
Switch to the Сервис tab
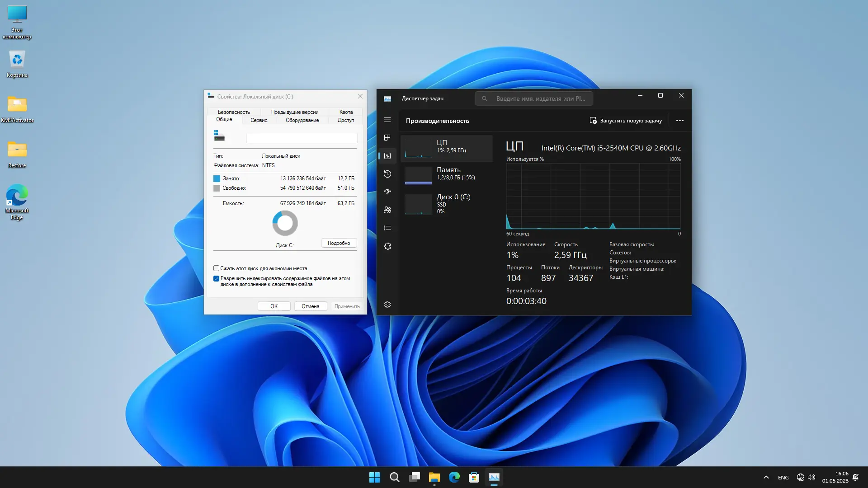click(259, 120)
